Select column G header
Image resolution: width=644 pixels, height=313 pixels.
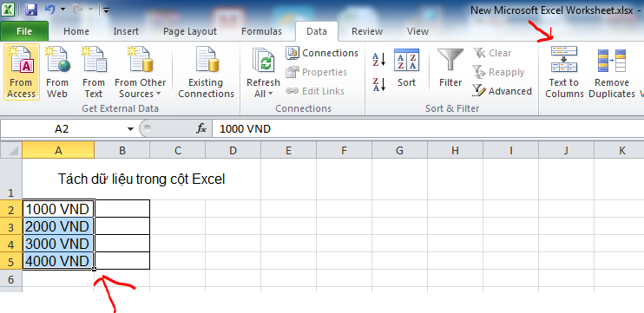click(x=399, y=150)
